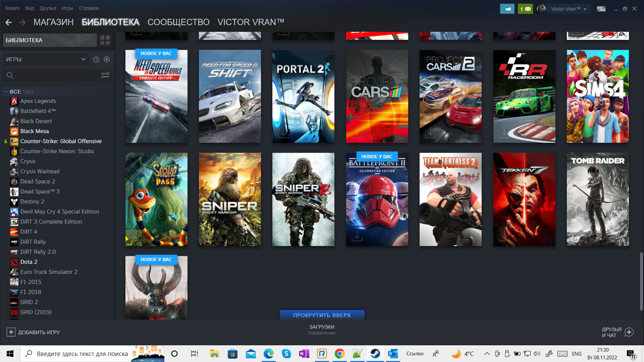The width and height of the screenshot is (644, 362).
Task: Click БИБЛИОТЕКА home button in sidebar
Action: click(x=50, y=40)
